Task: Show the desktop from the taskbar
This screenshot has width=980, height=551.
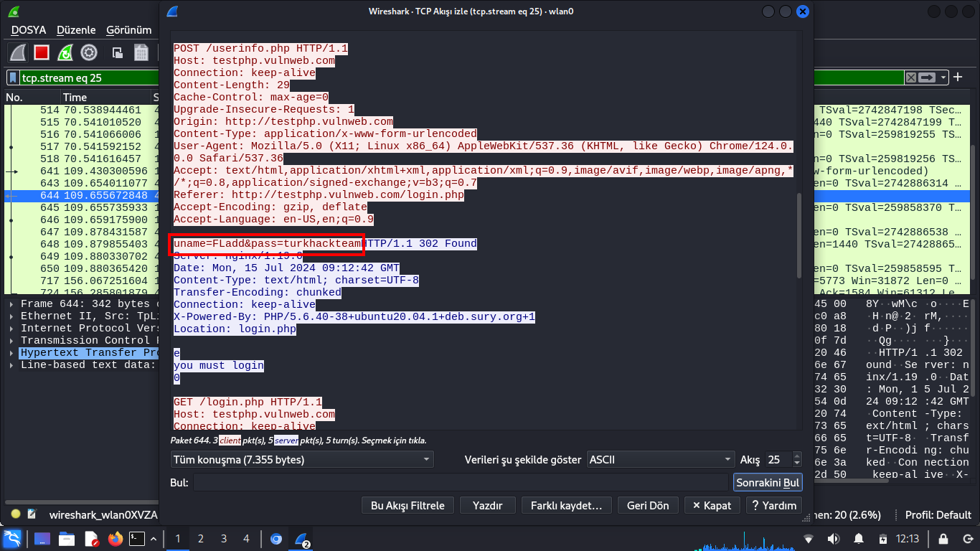Action: click(42, 539)
